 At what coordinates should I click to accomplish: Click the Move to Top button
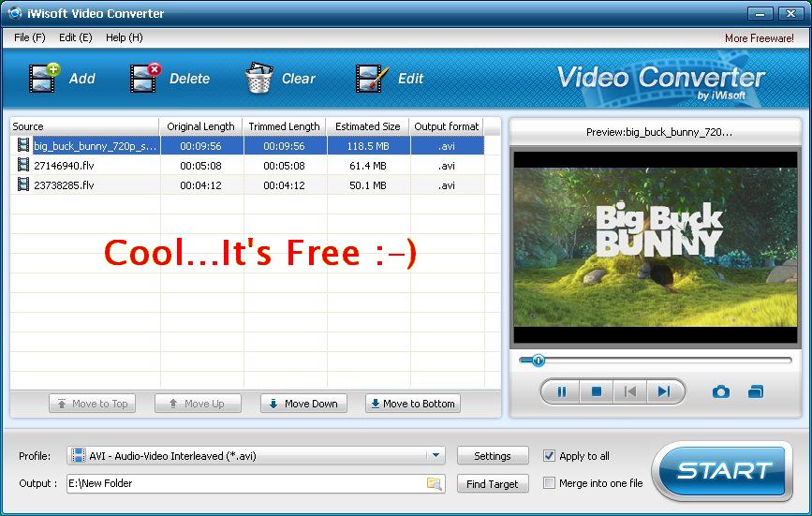pos(92,404)
